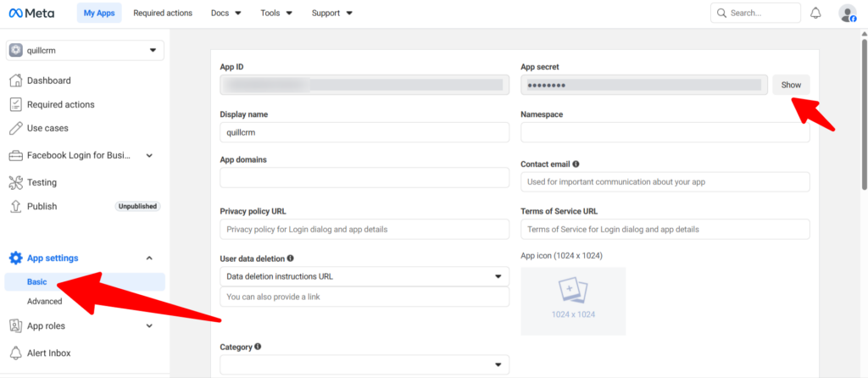
Task: Click the notifications bell icon
Action: [815, 13]
